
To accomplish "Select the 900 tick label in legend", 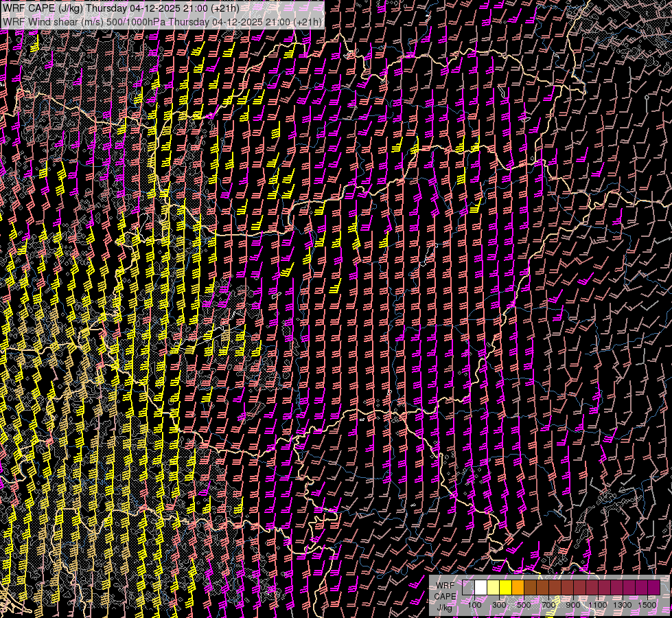I will [573, 605].
